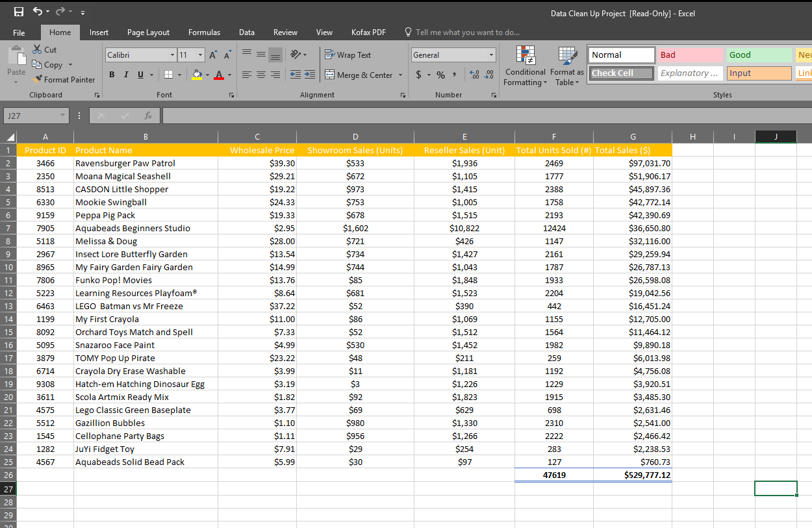Open the File tab
The width and height of the screenshot is (812, 528).
coord(19,32)
